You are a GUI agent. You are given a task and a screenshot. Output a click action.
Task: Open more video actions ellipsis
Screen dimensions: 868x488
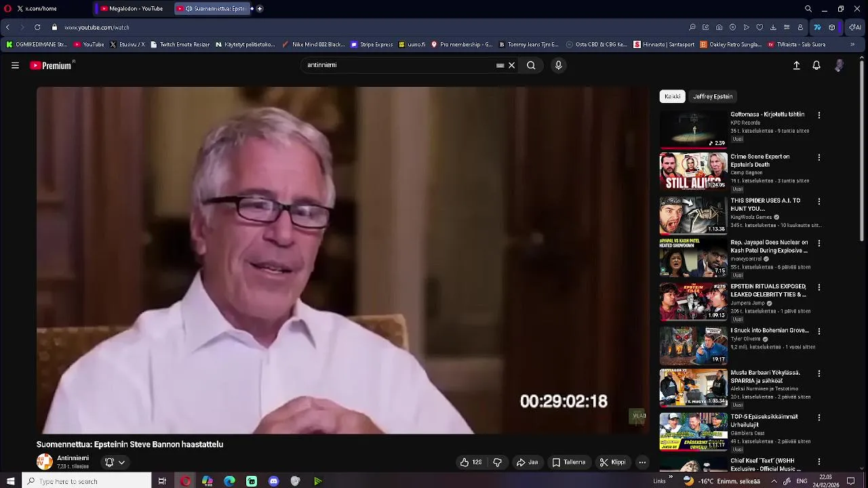[x=642, y=462]
